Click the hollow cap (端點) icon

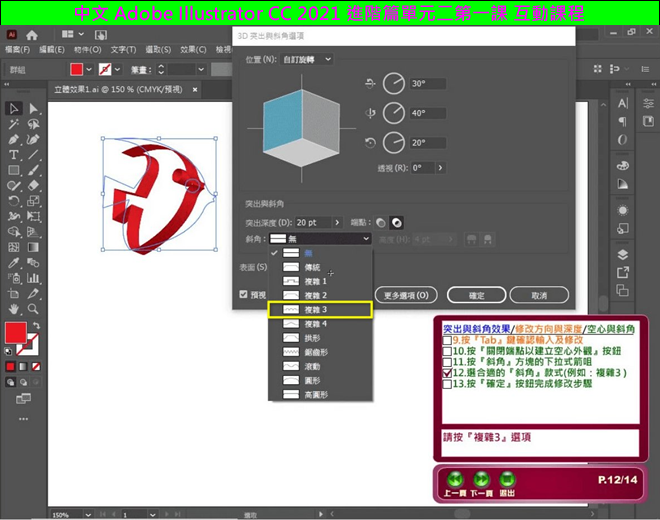397,222
